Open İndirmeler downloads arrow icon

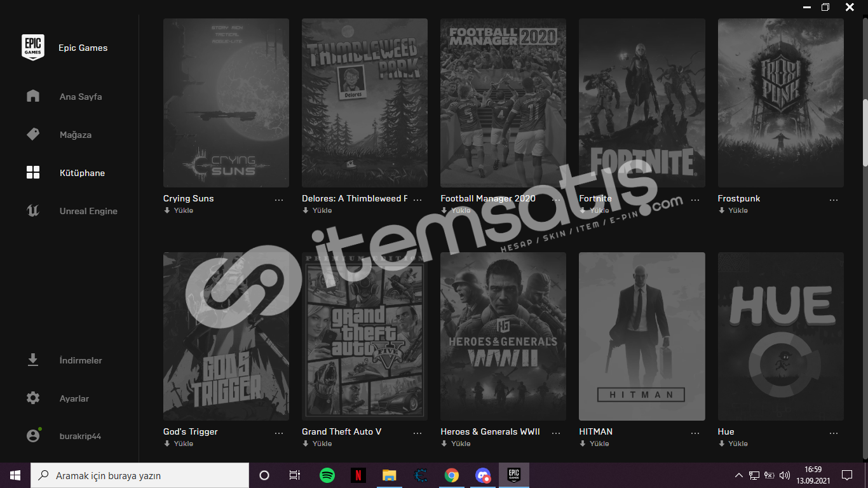tap(33, 360)
